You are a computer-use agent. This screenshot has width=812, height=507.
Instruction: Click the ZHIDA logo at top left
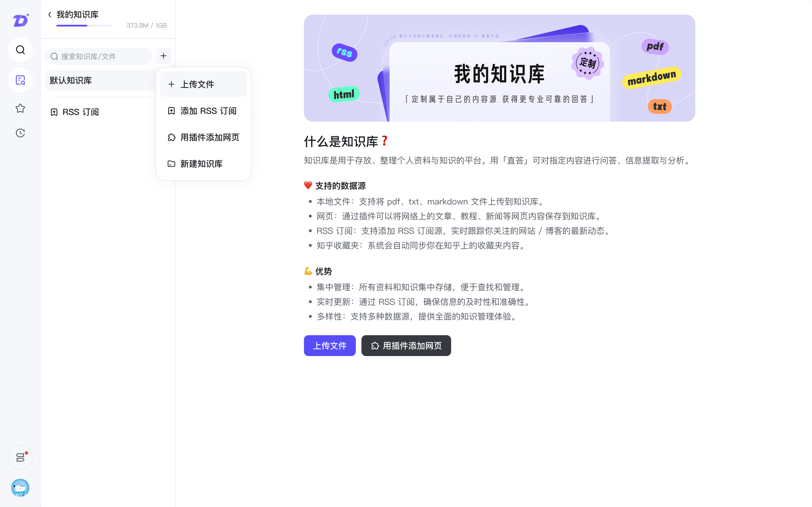[x=20, y=20]
